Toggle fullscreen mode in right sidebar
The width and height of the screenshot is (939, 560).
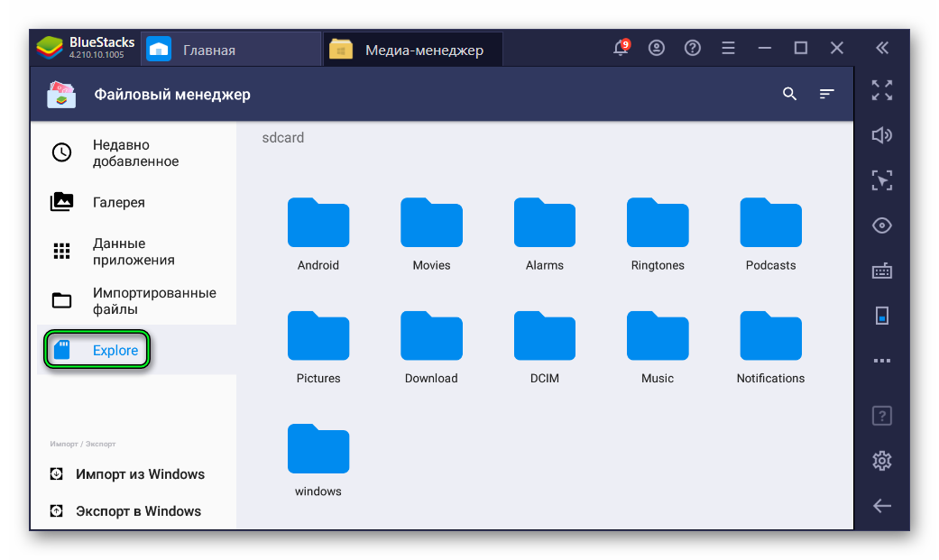point(881,90)
